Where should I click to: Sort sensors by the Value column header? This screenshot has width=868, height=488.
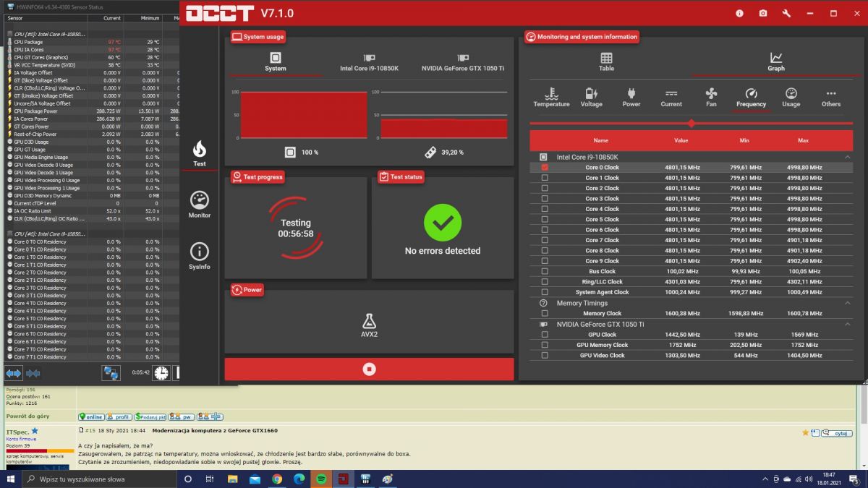(681, 140)
